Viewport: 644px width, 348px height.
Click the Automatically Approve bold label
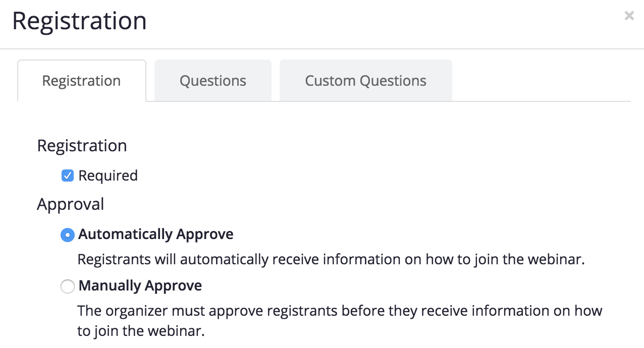coord(155,234)
